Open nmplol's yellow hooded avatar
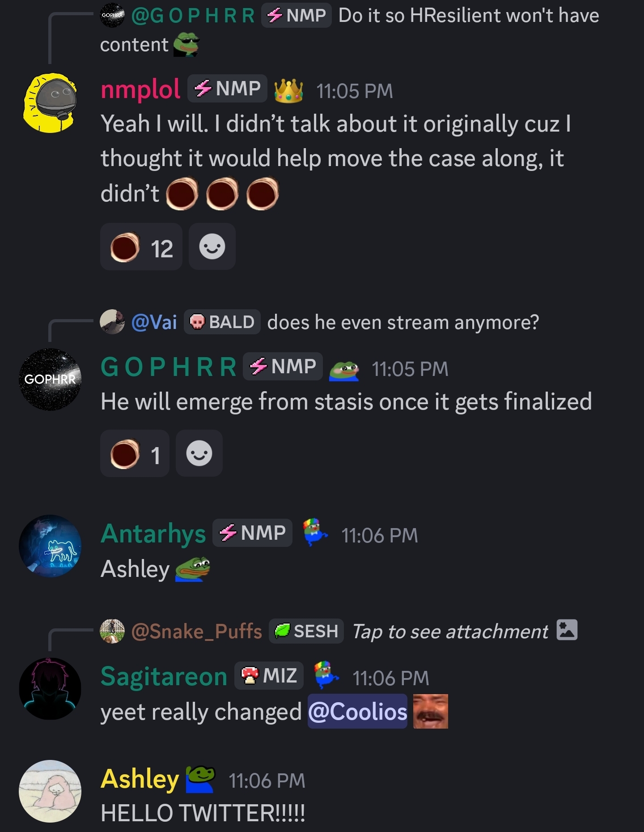 coord(50,103)
